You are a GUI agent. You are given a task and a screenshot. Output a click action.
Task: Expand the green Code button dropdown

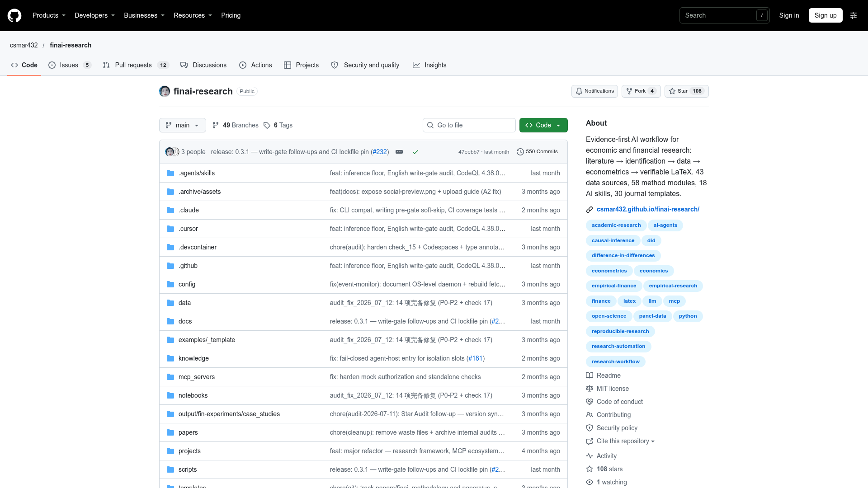pos(543,125)
